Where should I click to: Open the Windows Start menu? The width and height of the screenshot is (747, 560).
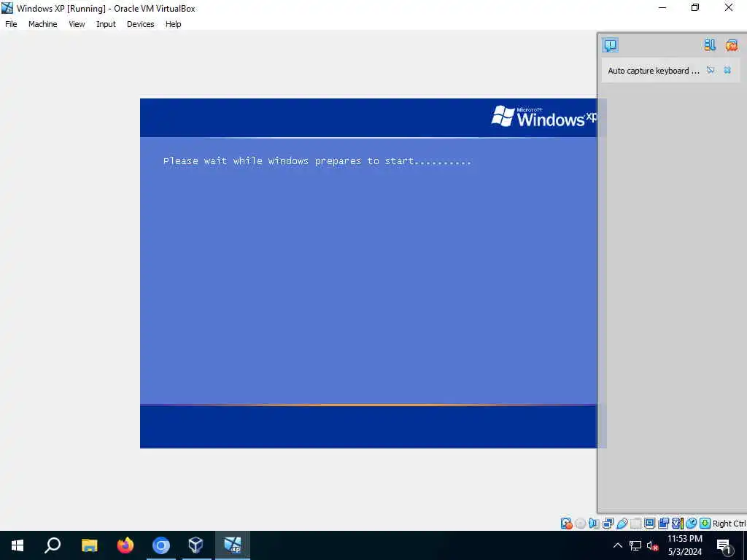click(18, 545)
